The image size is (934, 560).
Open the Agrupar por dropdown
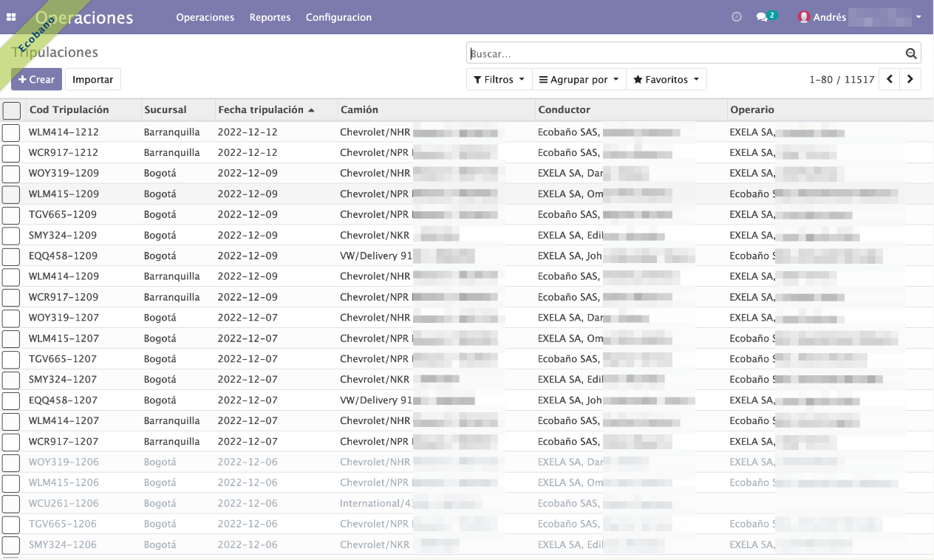coord(579,79)
